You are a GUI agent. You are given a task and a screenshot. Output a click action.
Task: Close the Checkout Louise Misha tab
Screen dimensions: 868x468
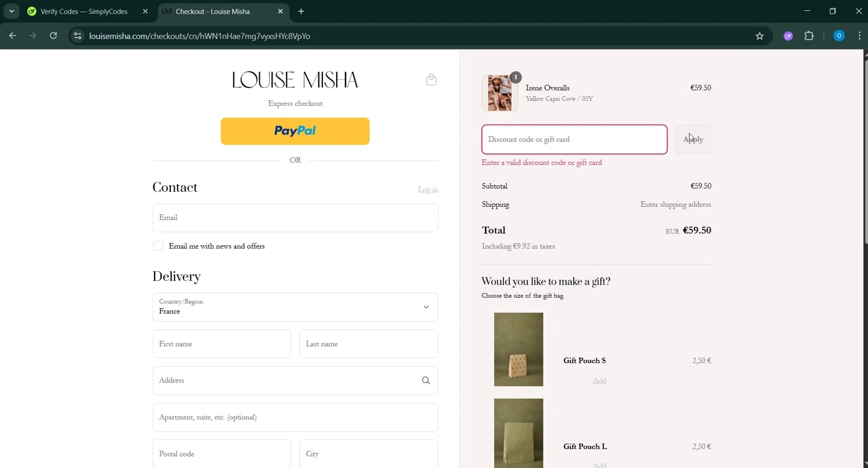click(281, 12)
